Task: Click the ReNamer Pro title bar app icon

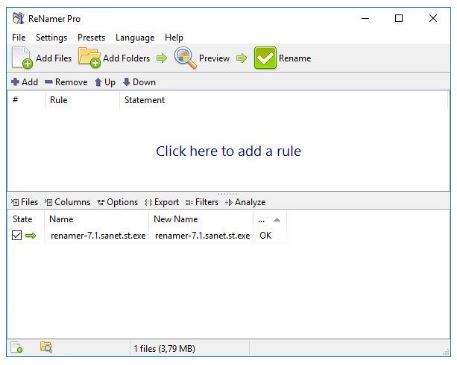Action: [18, 18]
